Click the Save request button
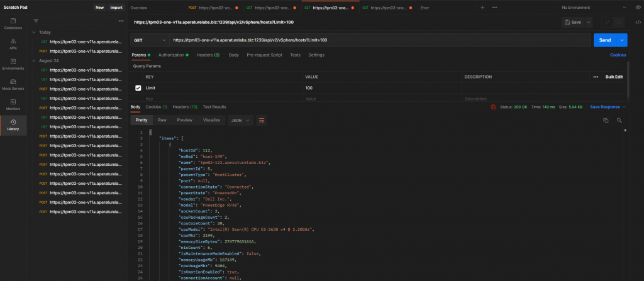This screenshot has height=281, width=644. pos(573,22)
